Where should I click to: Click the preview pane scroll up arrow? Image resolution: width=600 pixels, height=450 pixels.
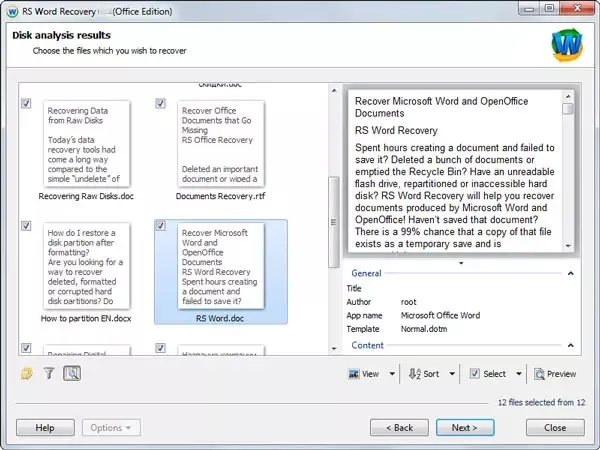[x=568, y=96]
